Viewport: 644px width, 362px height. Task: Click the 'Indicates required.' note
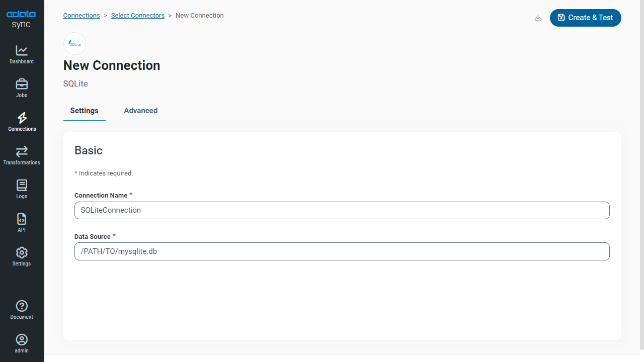pos(104,173)
